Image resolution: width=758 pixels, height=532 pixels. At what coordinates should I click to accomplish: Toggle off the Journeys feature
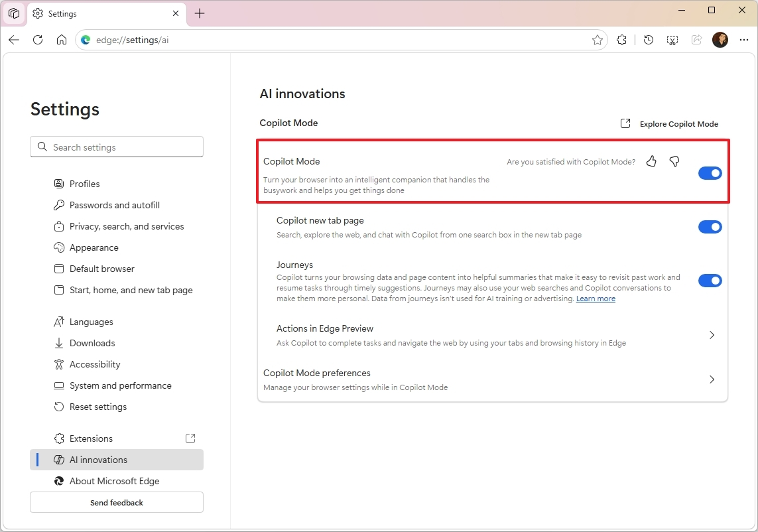tap(710, 280)
